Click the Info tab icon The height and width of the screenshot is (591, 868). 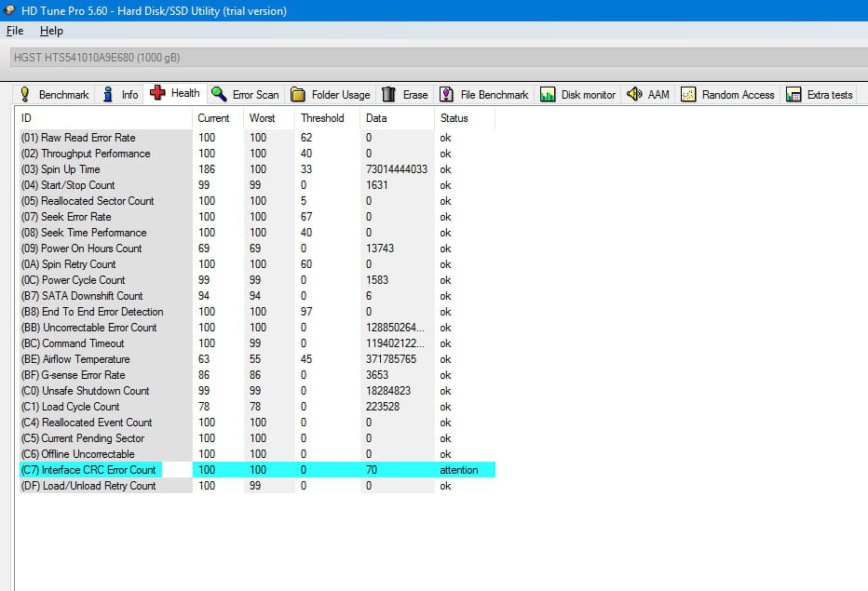108,94
